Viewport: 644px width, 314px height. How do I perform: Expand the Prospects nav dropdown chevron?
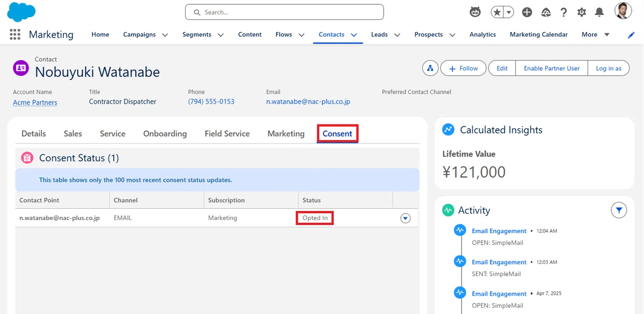[x=452, y=35]
